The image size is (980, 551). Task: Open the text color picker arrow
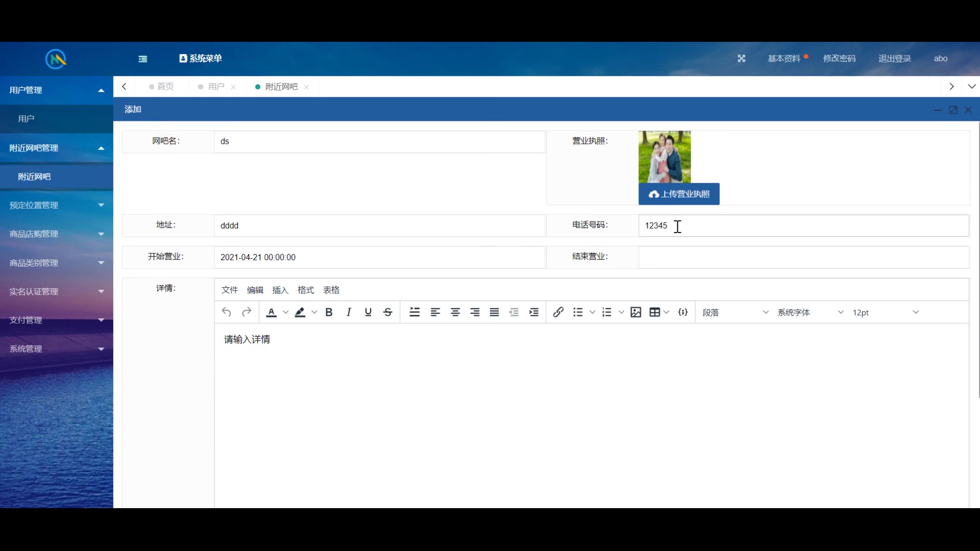click(x=286, y=312)
